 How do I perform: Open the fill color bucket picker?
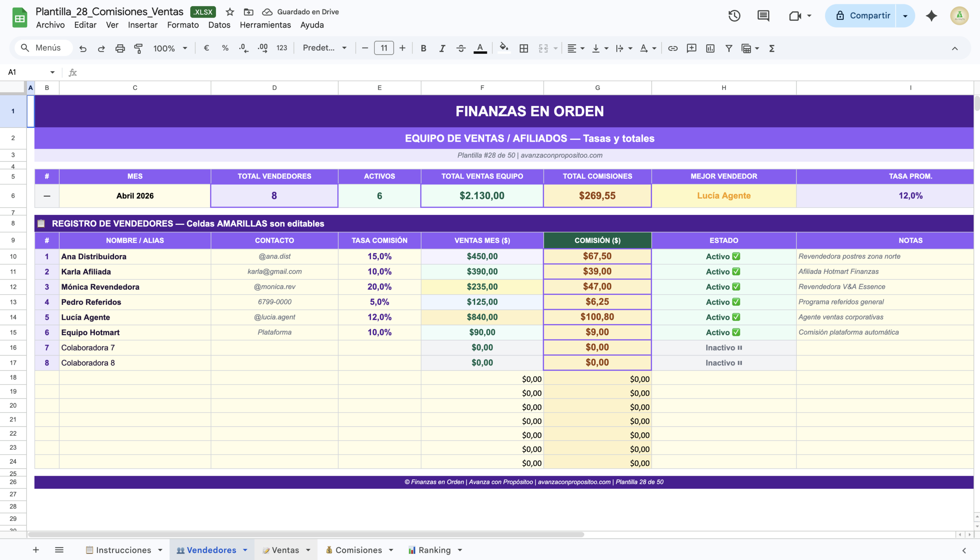click(503, 48)
